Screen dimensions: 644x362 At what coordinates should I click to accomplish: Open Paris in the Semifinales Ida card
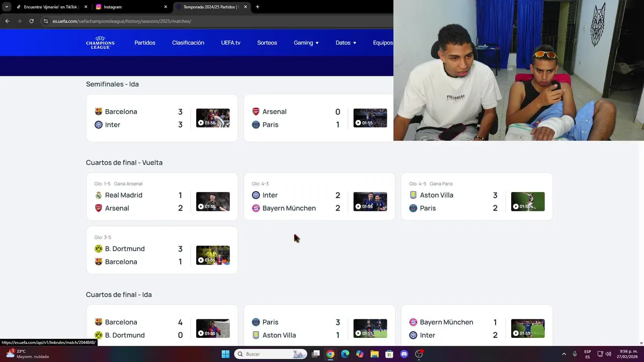(270, 125)
